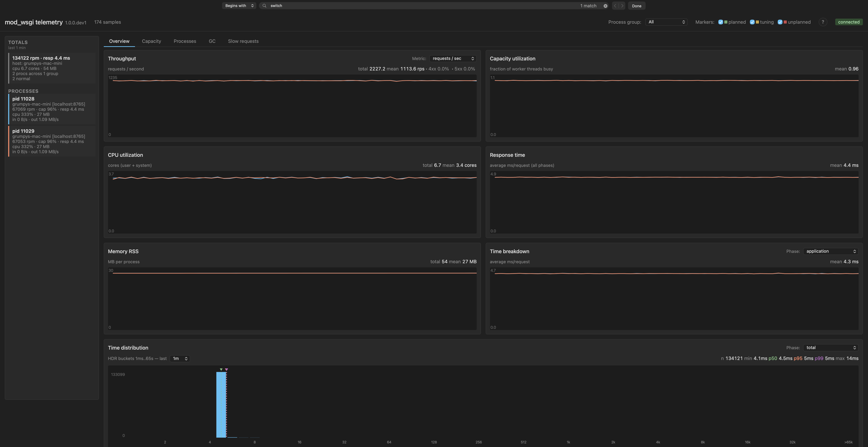The height and width of the screenshot is (447, 868).
Task: Change the 1m time window dropdown
Action: click(x=180, y=358)
